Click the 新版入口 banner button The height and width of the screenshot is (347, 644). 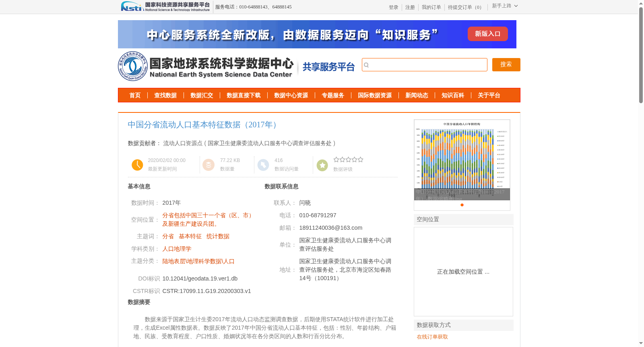pos(487,34)
